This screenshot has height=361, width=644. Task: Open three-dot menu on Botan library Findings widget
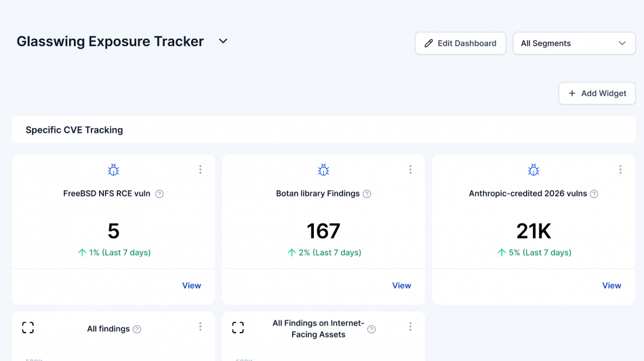410,169
